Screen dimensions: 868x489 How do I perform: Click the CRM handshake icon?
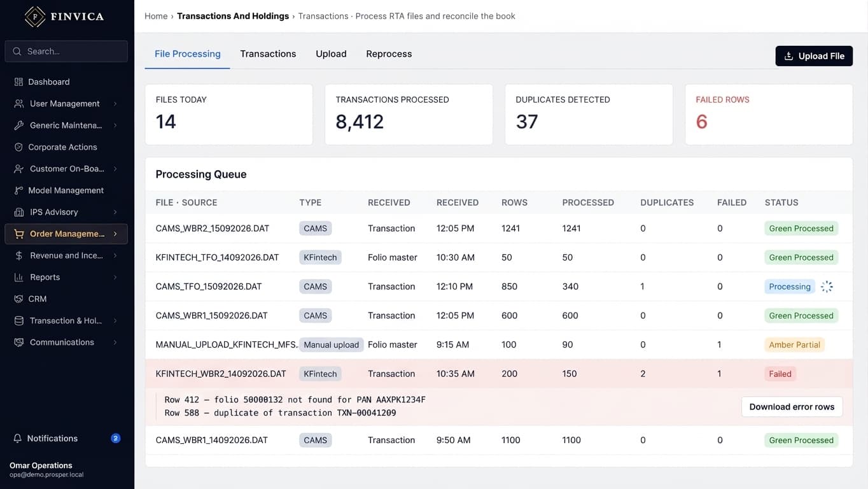[18, 299]
